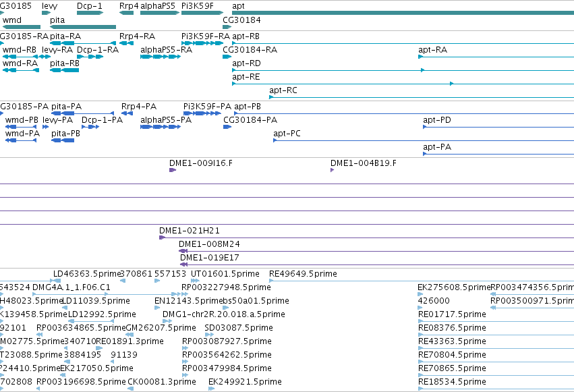Click protein apt-PA
574x392 pixels.
coord(437,147)
